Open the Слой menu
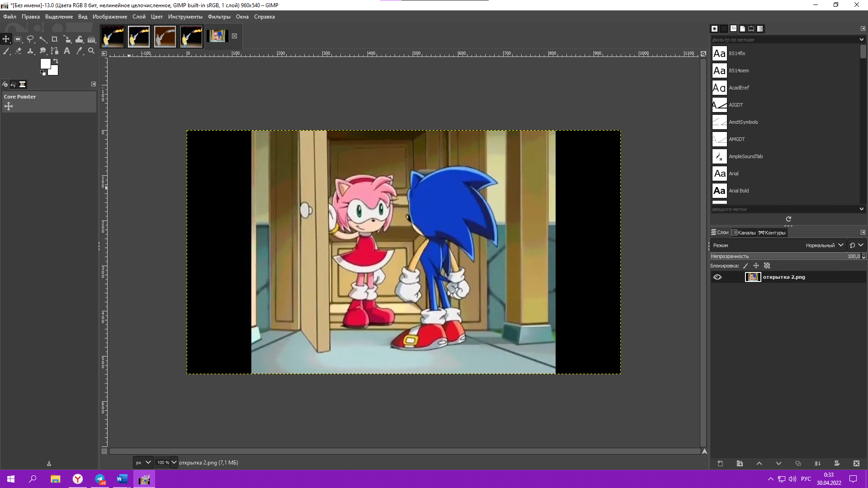Screen dimensions: 868x488 139,17
